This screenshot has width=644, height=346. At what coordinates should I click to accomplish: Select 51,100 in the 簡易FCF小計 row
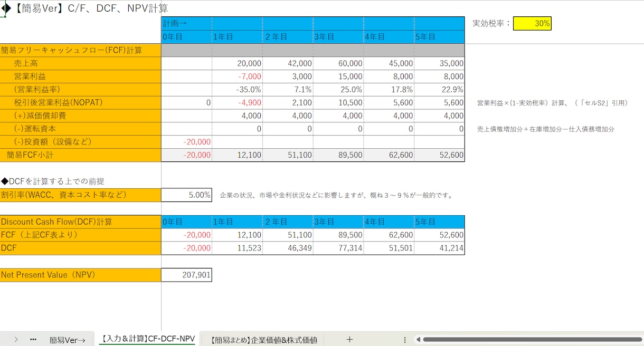(288, 155)
